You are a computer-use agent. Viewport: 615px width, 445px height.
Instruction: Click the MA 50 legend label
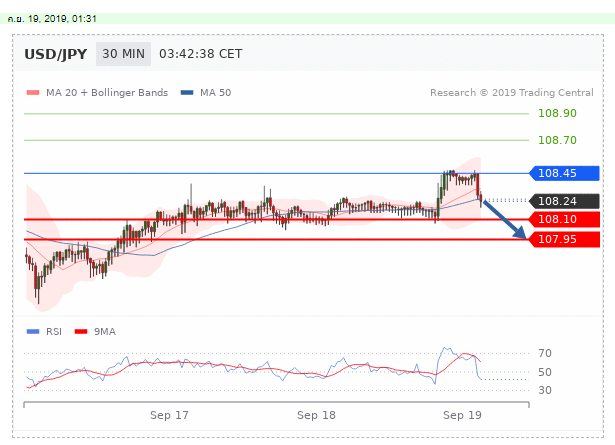tap(216, 93)
